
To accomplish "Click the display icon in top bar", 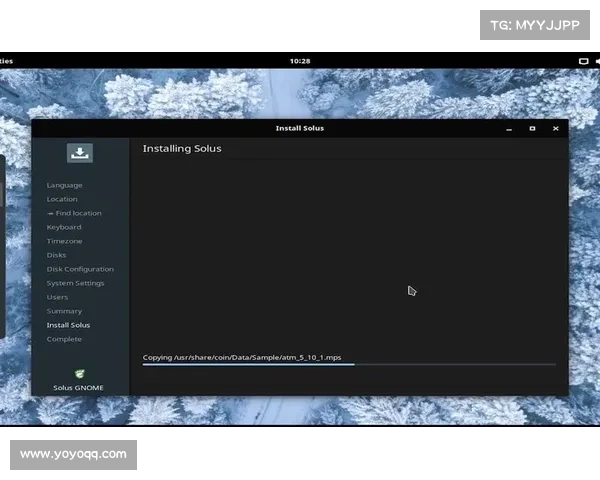I will point(583,61).
